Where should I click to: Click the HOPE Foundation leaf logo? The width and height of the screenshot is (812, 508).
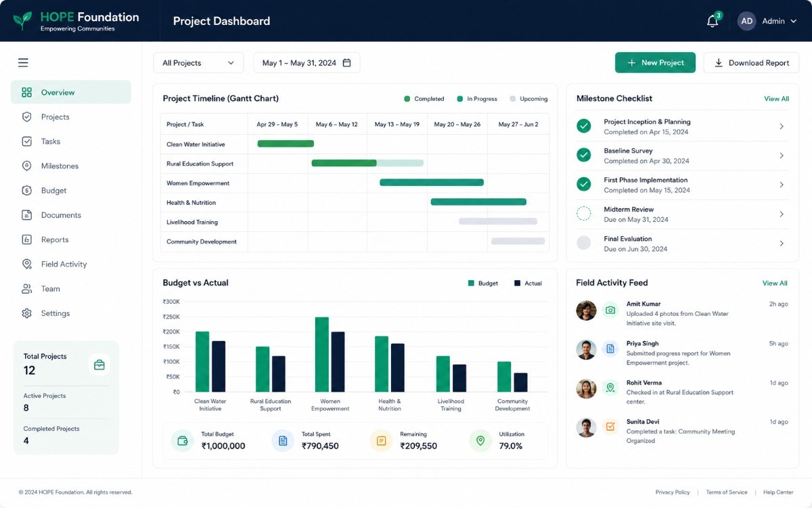(x=22, y=20)
